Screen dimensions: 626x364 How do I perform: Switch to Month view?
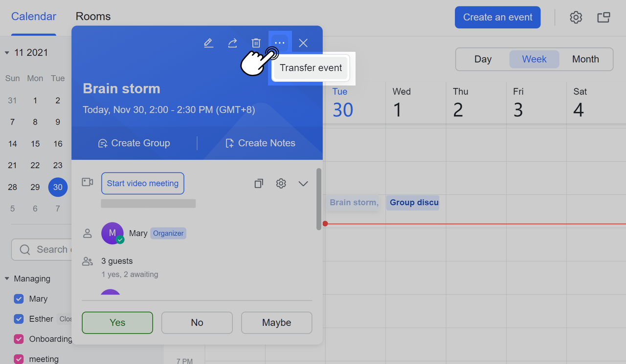click(x=585, y=59)
